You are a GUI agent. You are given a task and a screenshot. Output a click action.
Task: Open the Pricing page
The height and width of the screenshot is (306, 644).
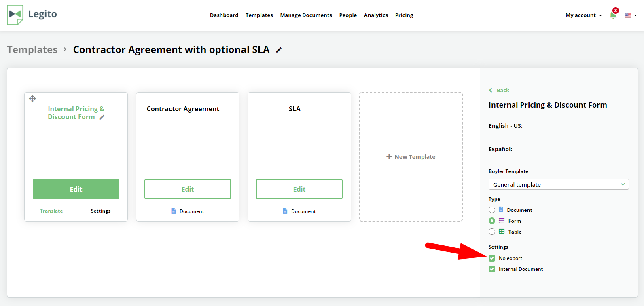tap(404, 15)
